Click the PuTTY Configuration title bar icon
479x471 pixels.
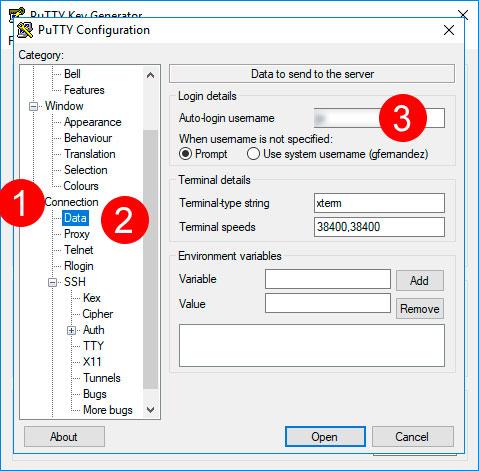(25, 30)
